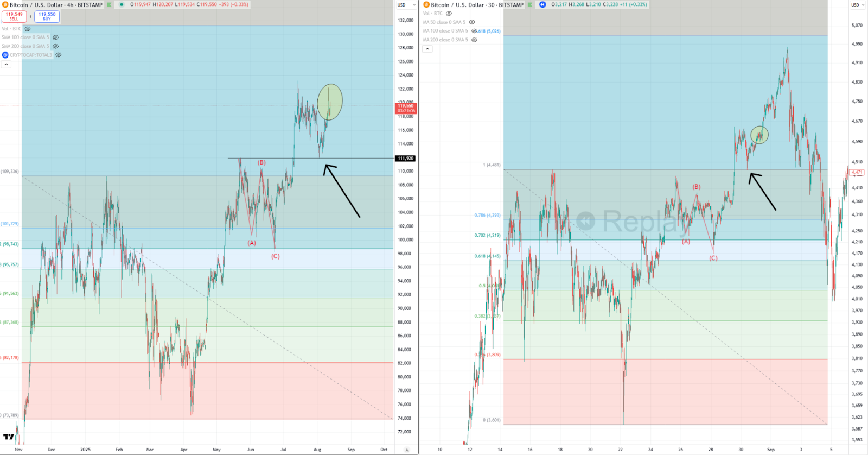The height and width of the screenshot is (455, 868).
Task: Toggle visibility of Vol · BTC, 4h chart
Action: click(28, 29)
